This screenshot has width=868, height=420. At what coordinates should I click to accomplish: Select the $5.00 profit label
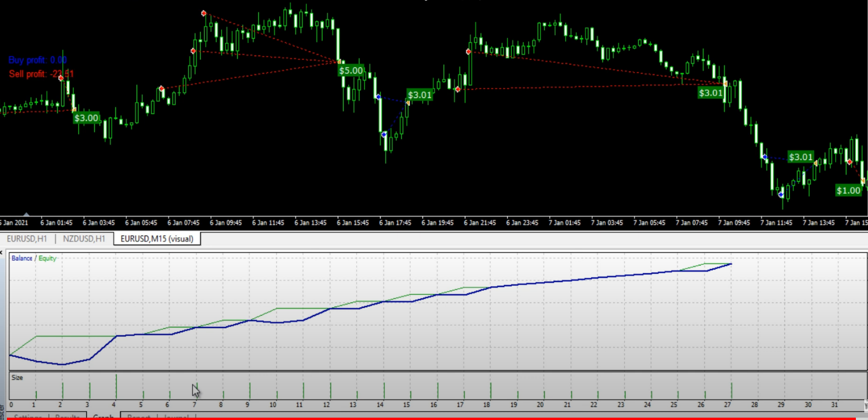coord(351,70)
